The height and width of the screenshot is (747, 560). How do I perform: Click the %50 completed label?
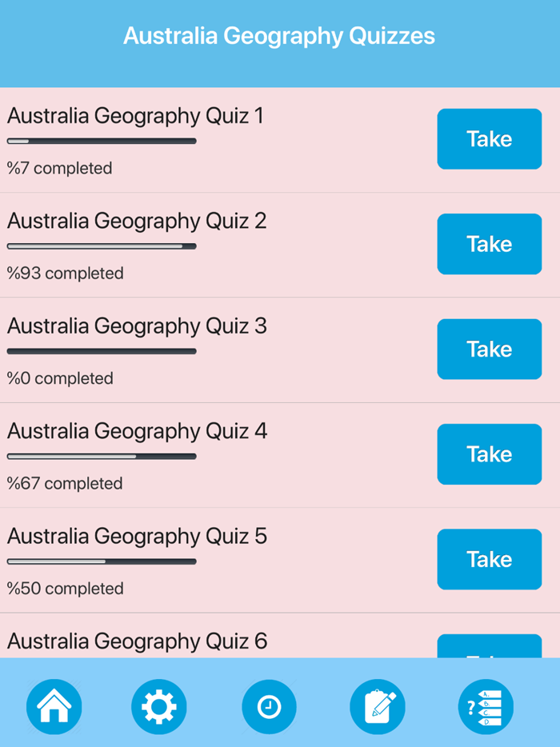(x=64, y=588)
